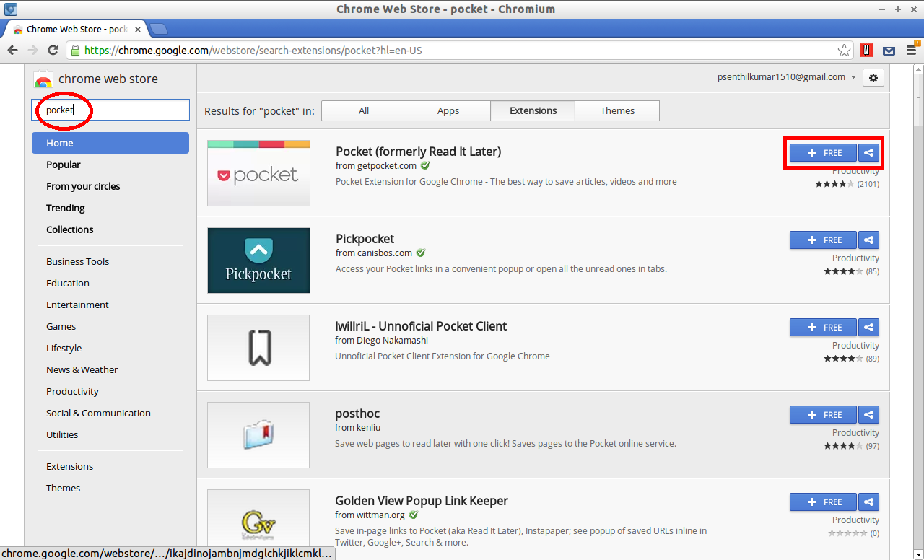Open Golden View thumbnail image
Viewport: 924px width, 560px height.
[x=258, y=518]
